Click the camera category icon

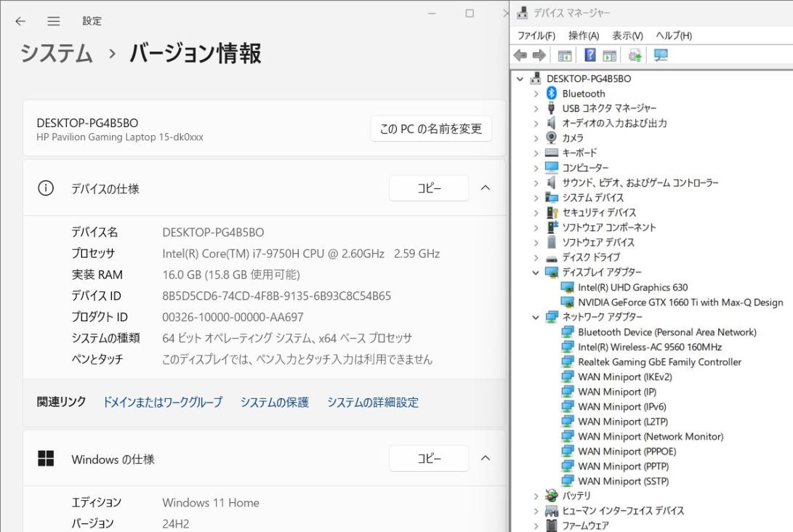pyautogui.click(x=552, y=137)
